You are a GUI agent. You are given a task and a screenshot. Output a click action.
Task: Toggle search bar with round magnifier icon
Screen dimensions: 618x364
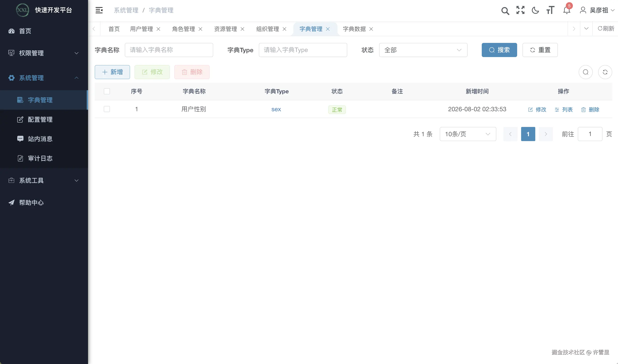click(586, 72)
